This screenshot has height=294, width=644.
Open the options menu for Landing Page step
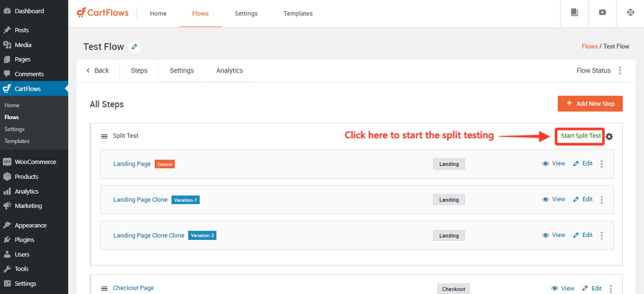click(602, 164)
